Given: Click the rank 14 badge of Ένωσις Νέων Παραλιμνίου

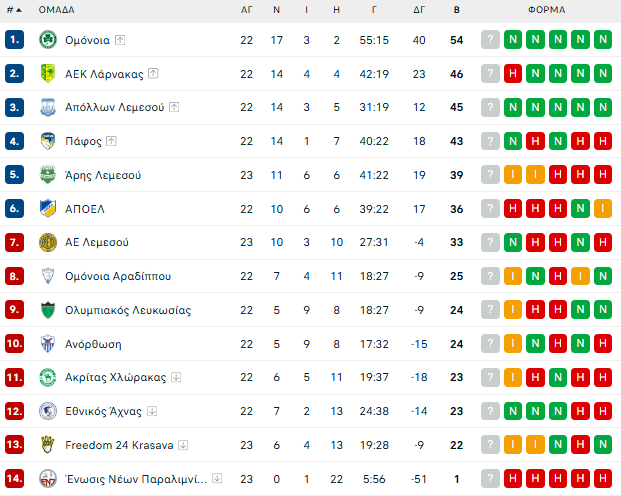Looking at the screenshot, I should click(14, 478).
